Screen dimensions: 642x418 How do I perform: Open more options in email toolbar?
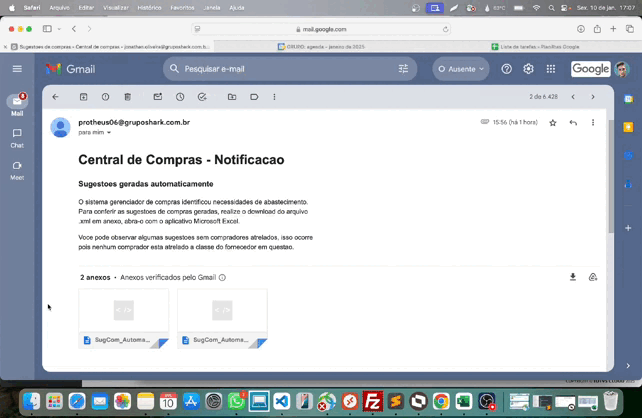[x=274, y=97]
